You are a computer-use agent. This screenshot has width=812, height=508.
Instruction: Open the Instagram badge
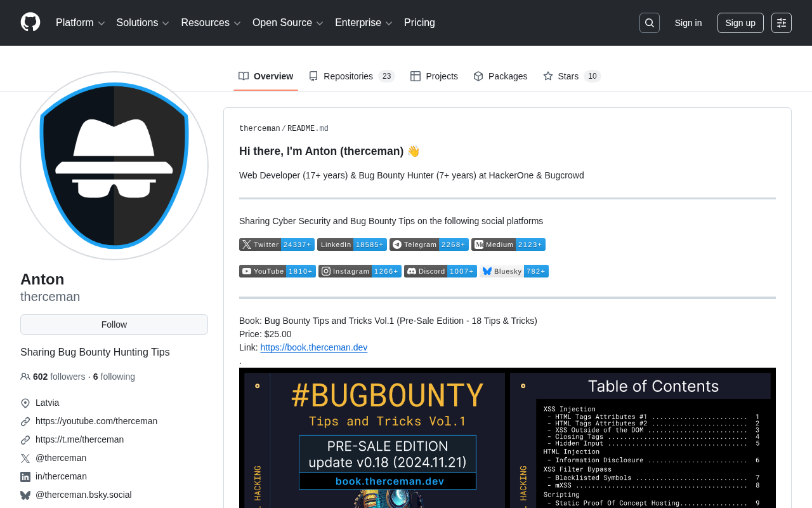(360, 271)
